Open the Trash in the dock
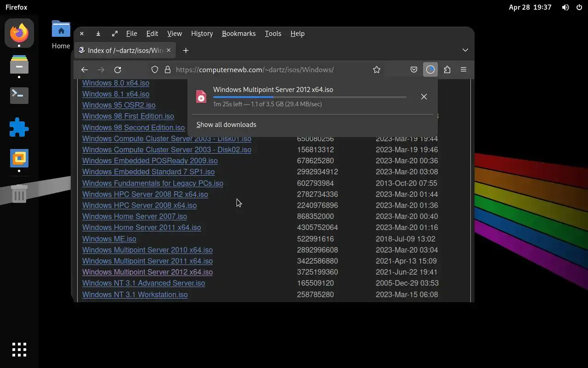 point(19,194)
